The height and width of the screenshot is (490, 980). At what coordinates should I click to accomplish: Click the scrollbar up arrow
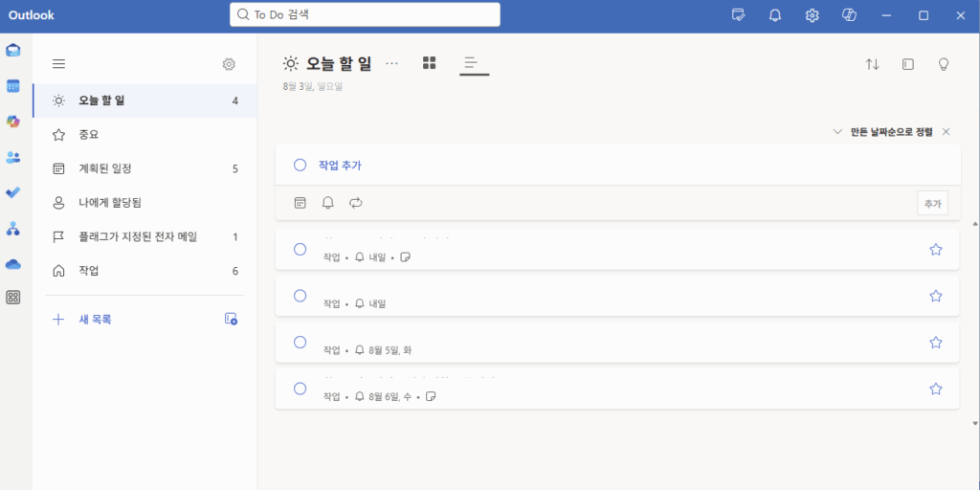coord(975,223)
